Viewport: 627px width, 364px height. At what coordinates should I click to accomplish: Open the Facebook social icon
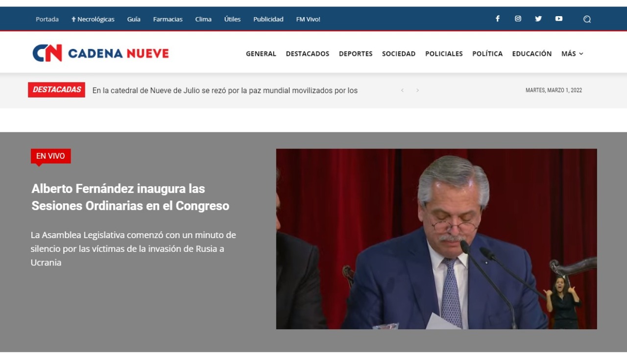[497, 19]
